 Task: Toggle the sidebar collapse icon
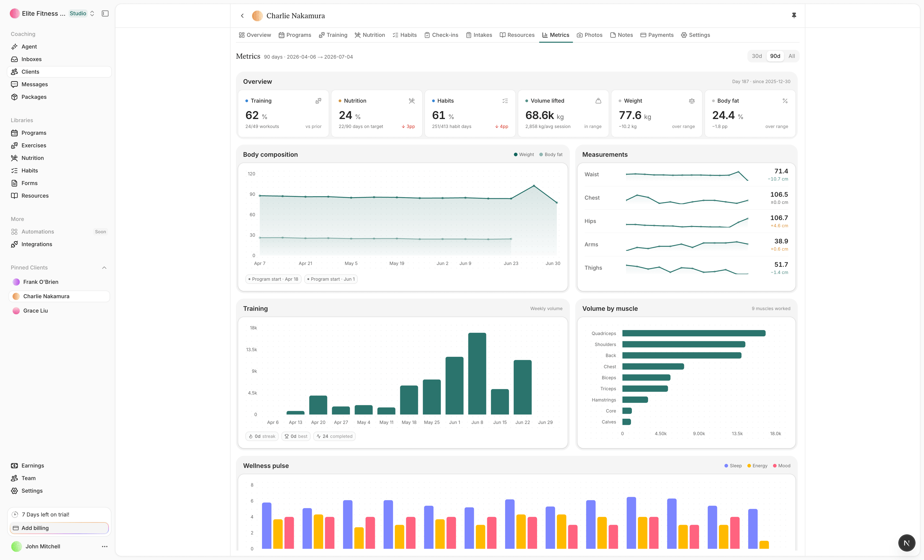[x=105, y=13]
